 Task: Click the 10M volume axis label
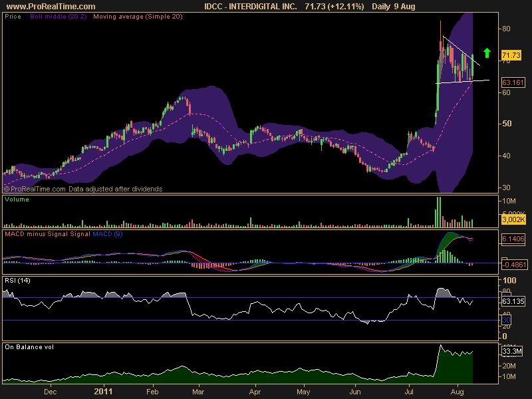[509, 201]
